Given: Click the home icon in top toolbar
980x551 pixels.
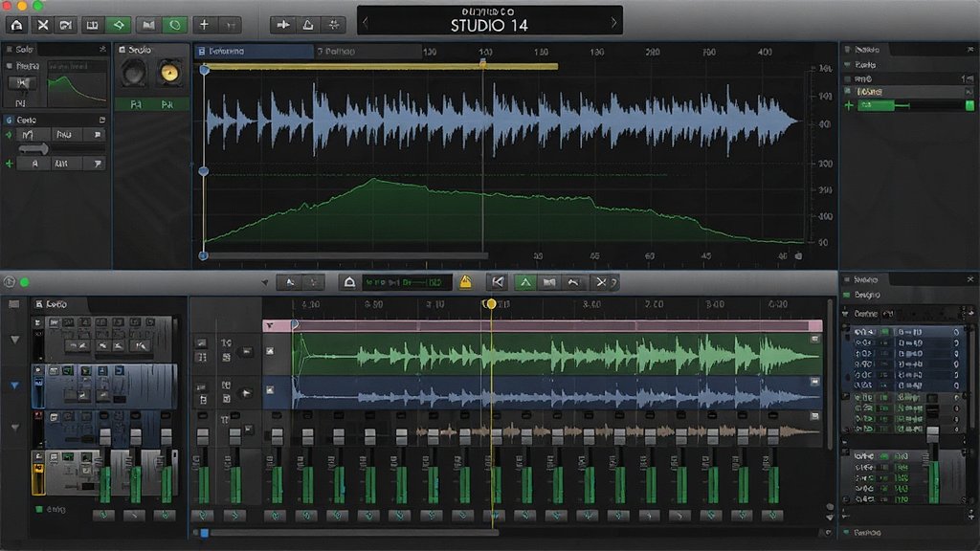Looking at the screenshot, I should coord(17,25).
